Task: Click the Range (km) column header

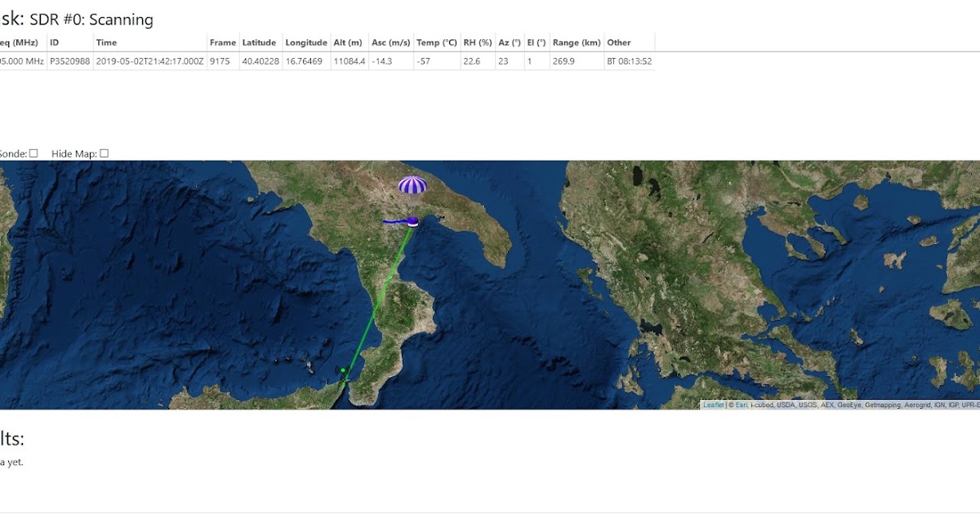Action: coord(576,42)
